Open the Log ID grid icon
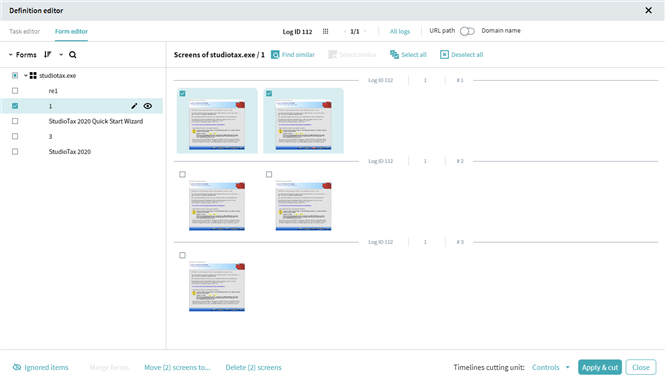 point(325,31)
